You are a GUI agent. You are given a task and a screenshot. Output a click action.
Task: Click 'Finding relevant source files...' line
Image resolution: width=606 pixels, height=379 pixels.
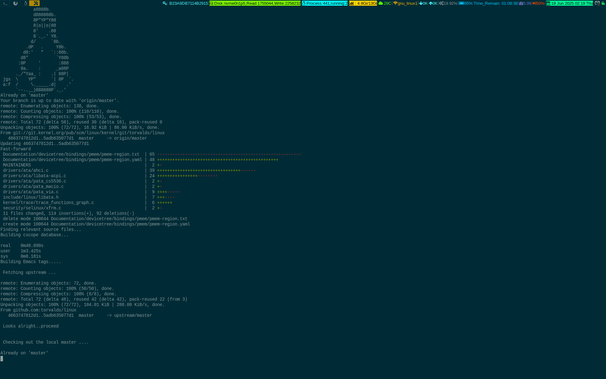[x=41, y=229]
